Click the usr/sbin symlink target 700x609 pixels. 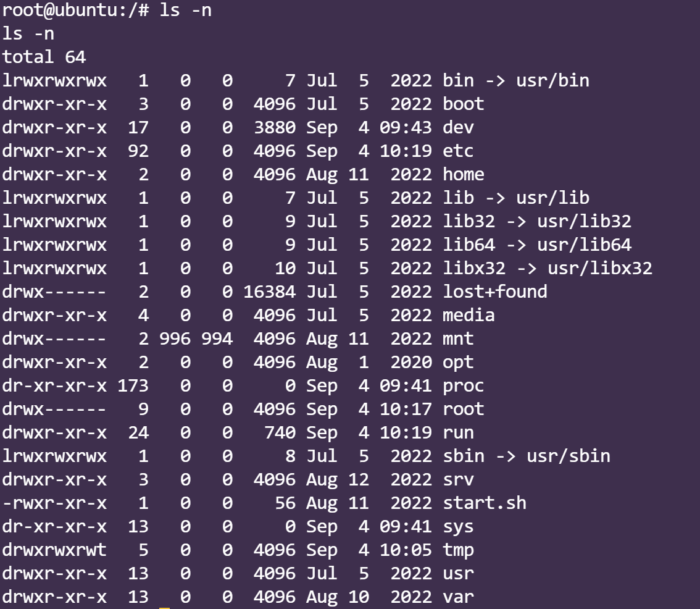pyautogui.click(x=568, y=456)
